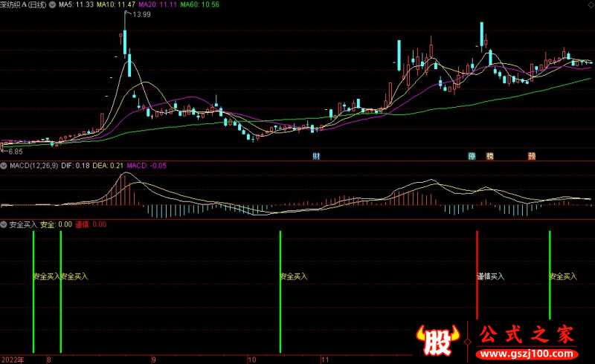Select the MA10 moving average label

click(x=117, y=4)
